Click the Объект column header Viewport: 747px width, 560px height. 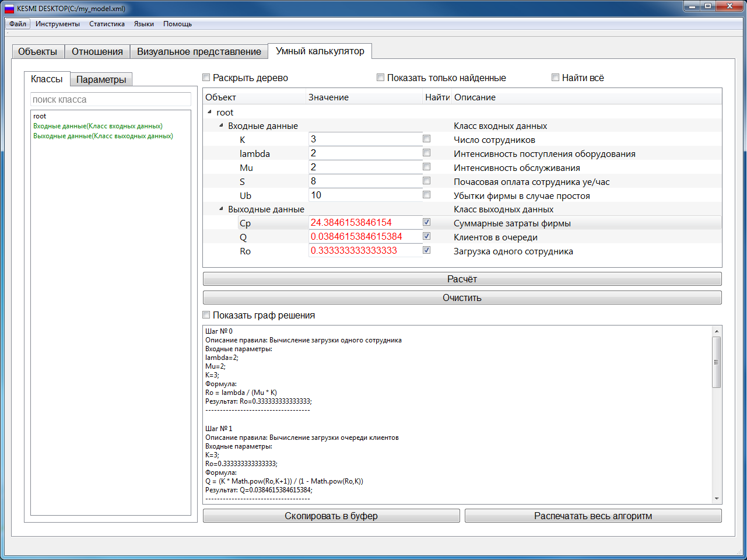(x=254, y=97)
